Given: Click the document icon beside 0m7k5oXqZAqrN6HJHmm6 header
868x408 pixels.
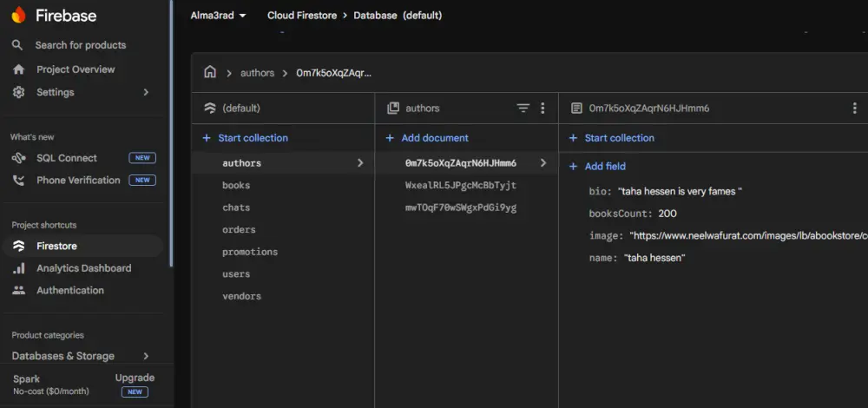Looking at the screenshot, I should click(576, 108).
